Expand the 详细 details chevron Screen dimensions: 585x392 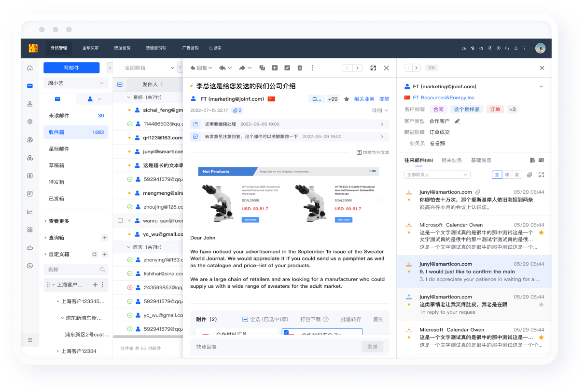387,110
